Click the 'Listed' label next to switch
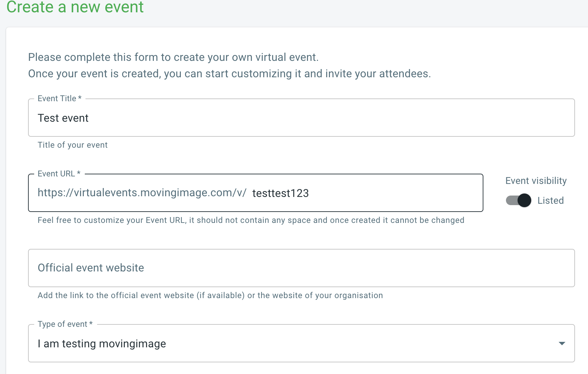588x374 pixels. tap(550, 200)
